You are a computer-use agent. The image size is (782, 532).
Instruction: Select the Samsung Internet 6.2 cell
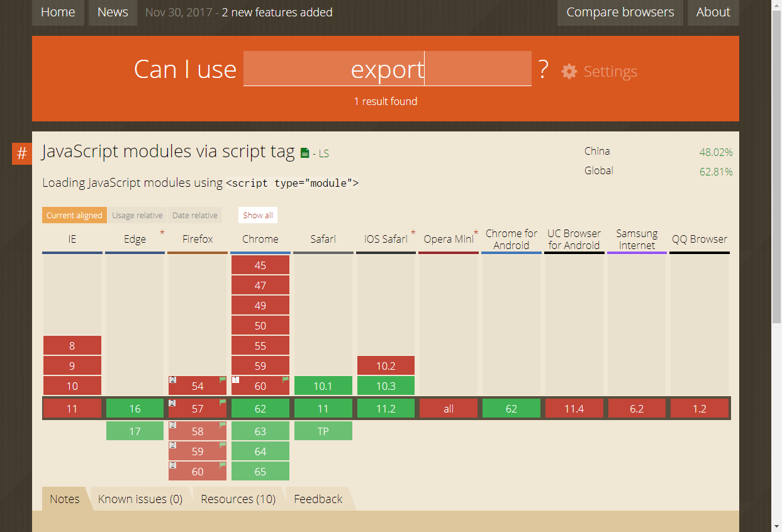tap(637, 409)
